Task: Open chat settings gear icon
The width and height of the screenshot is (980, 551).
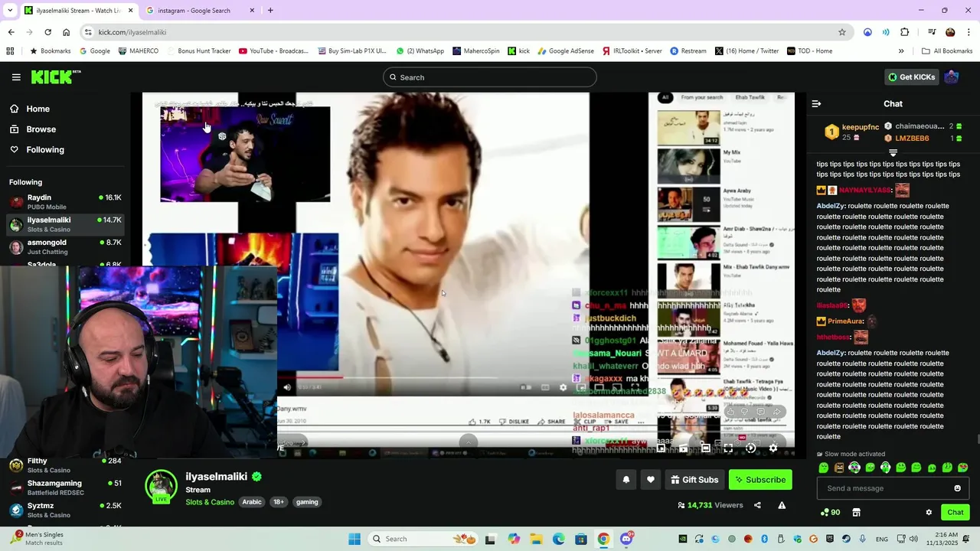Action: (x=929, y=512)
